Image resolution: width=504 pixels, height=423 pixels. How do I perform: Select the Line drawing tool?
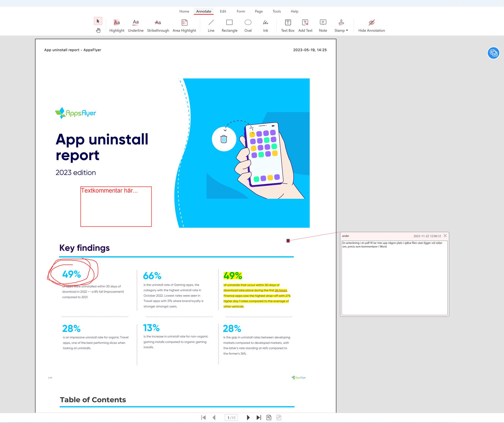pos(211,25)
